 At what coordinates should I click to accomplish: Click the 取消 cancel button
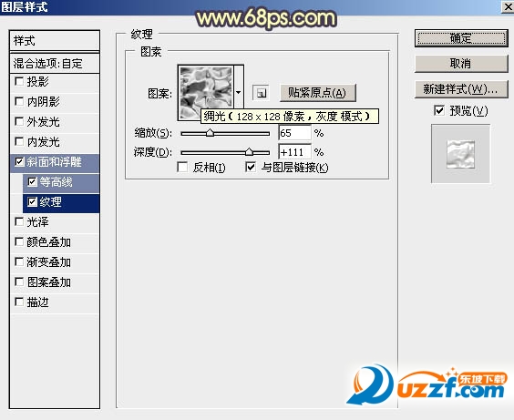tap(461, 64)
